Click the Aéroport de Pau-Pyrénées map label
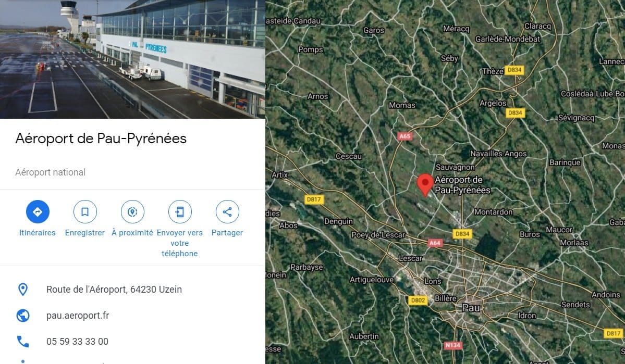 click(x=462, y=185)
